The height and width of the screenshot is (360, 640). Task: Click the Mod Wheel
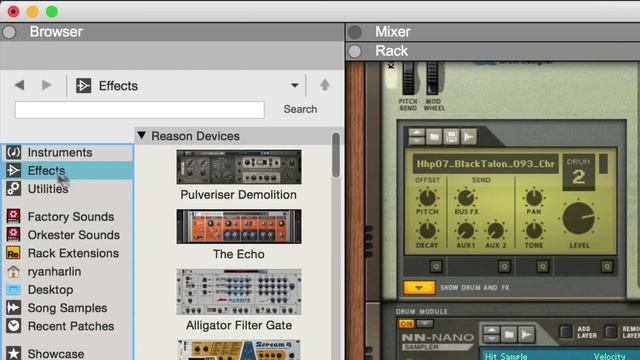click(432, 79)
